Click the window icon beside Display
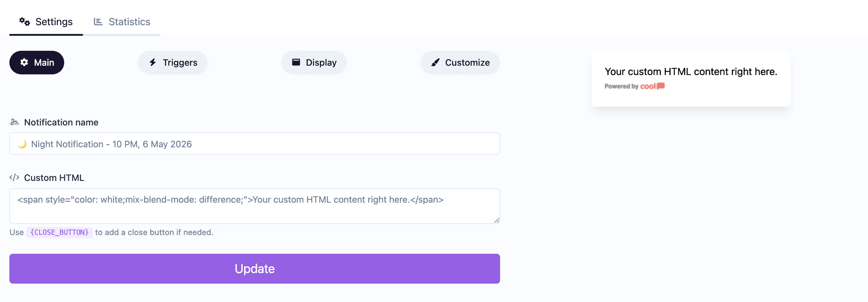 coord(296,62)
